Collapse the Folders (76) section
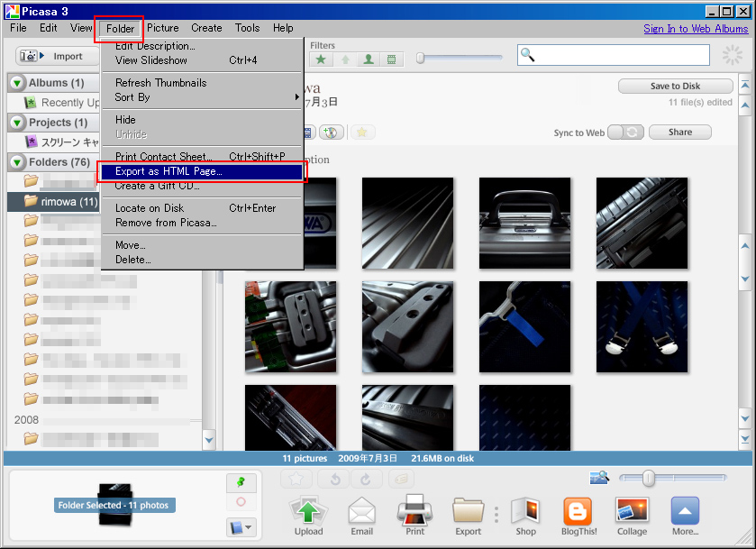This screenshot has width=756, height=549. [17, 162]
